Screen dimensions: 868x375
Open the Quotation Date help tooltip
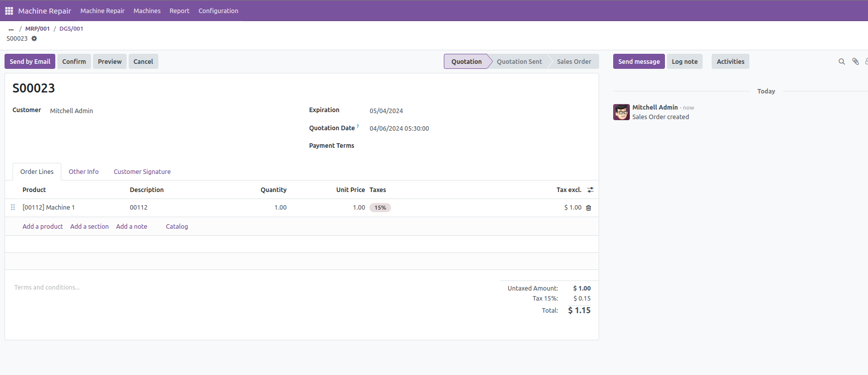pyautogui.click(x=358, y=126)
